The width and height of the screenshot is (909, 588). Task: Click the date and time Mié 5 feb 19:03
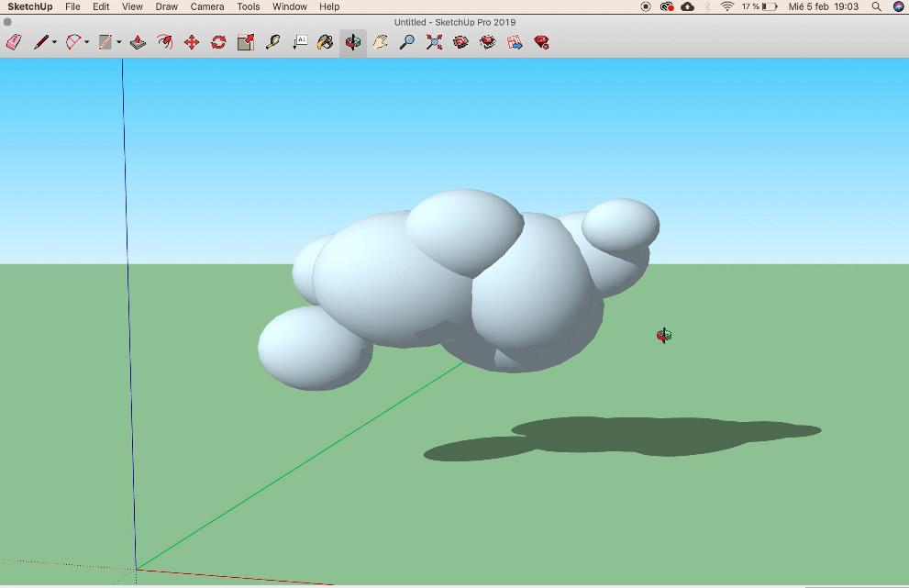pyautogui.click(x=823, y=7)
